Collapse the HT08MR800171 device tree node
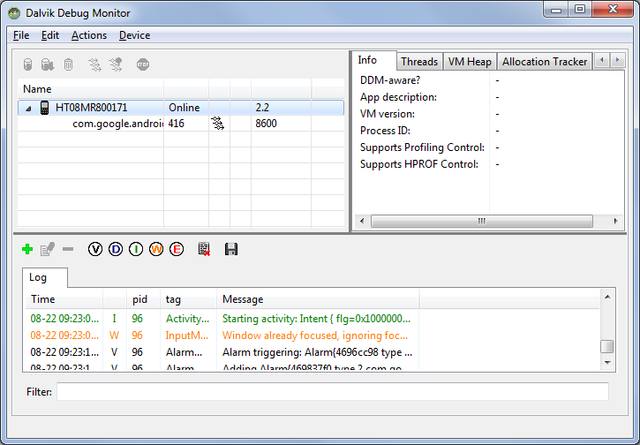 click(28, 107)
